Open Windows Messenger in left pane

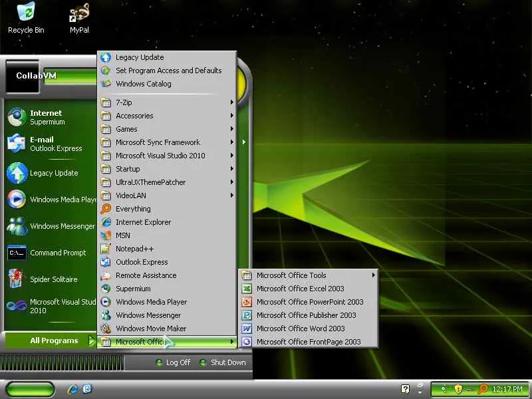pyautogui.click(x=51, y=226)
